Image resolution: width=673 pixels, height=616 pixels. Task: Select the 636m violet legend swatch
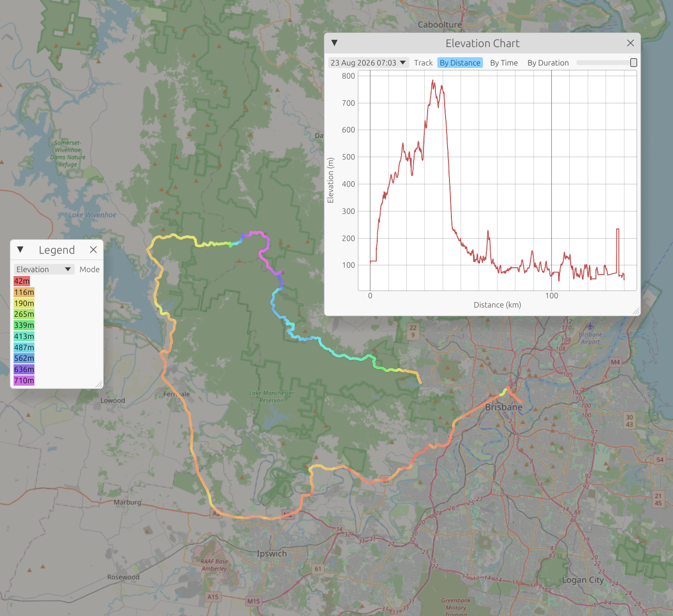24,370
